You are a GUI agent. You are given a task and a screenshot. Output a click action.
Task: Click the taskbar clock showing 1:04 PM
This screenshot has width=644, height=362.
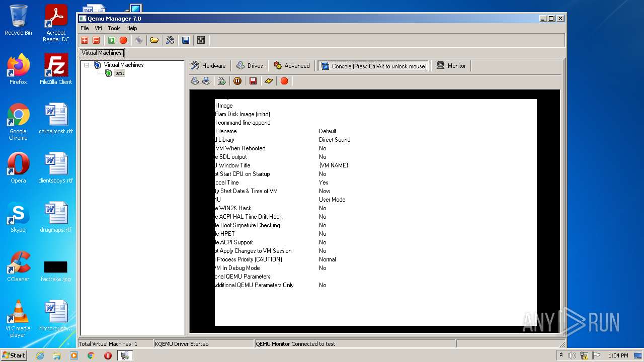point(618,355)
